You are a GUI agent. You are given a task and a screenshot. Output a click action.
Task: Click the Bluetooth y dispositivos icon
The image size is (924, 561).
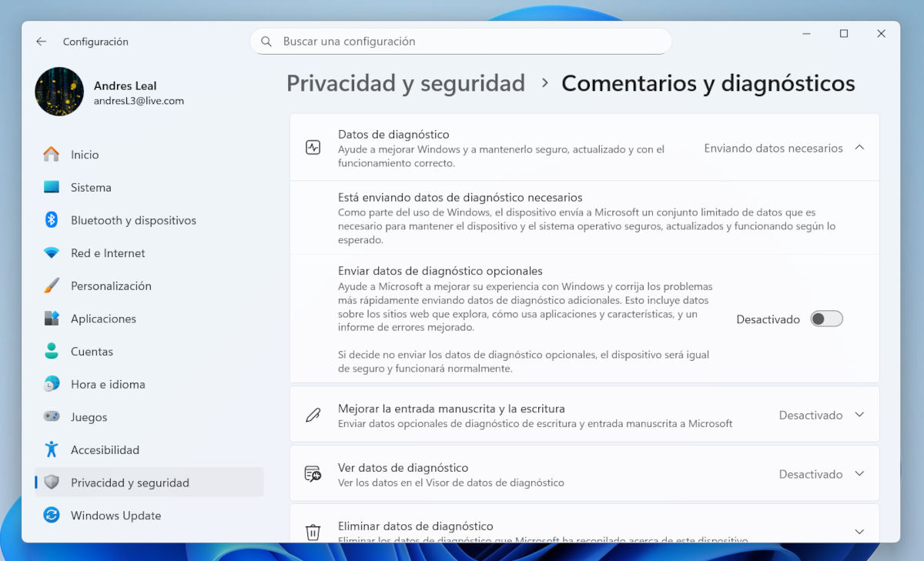(x=52, y=220)
